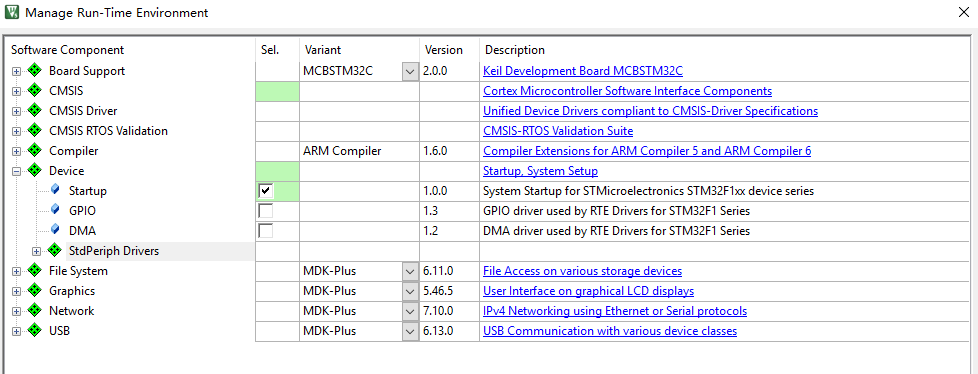
Task: Click the blue GPIO component icon
Action: pos(55,209)
